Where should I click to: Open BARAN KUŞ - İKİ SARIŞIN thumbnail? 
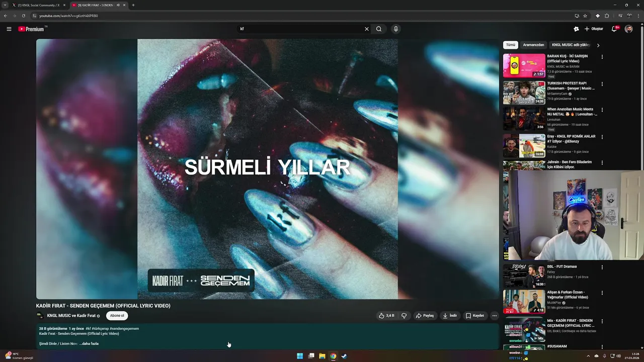coord(524,65)
